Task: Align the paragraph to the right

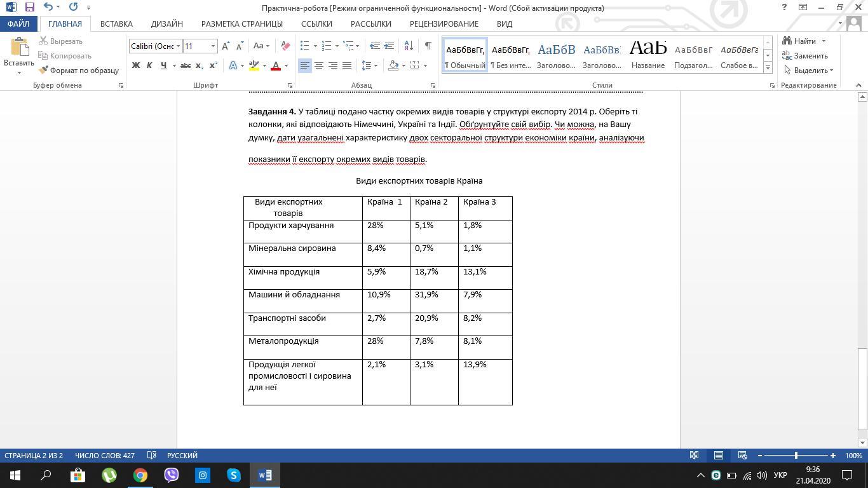Action: pyautogui.click(x=333, y=65)
